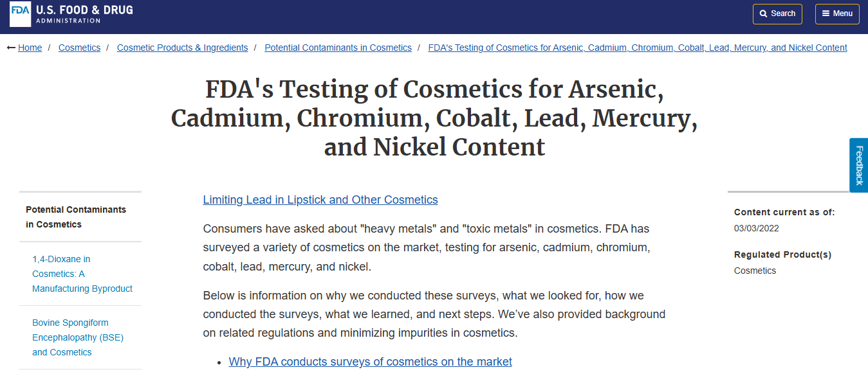Open the Feedback side tab
Screen dimensions: 868x374
click(858, 165)
